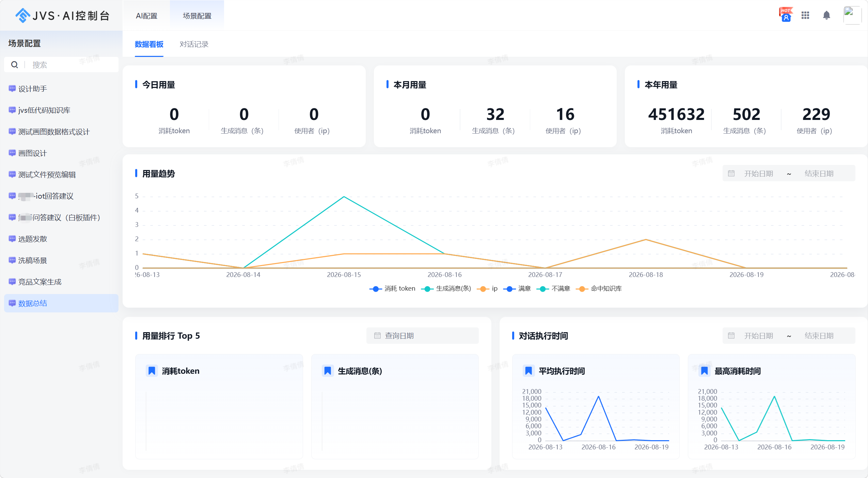868x478 pixels.
Task: Open the notifications bell icon
Action: [826, 15]
